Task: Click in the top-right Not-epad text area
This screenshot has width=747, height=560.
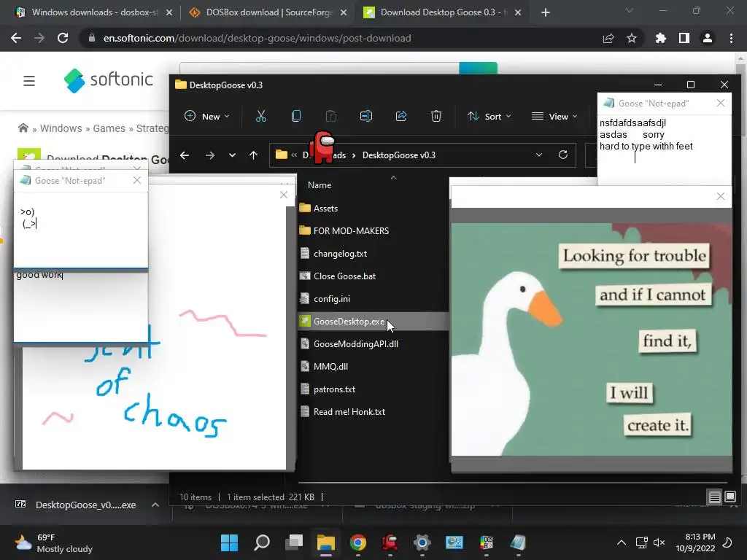Action: pos(664,149)
